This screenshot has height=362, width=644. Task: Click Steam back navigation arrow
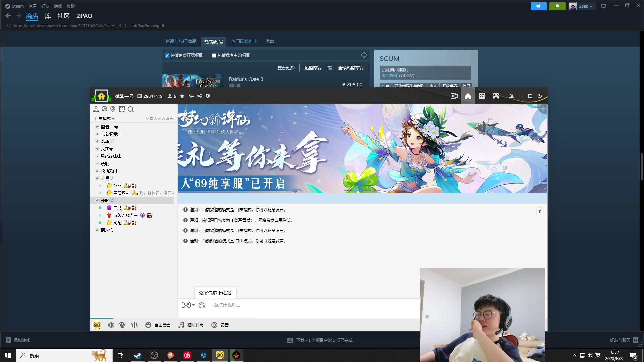pos(8,16)
